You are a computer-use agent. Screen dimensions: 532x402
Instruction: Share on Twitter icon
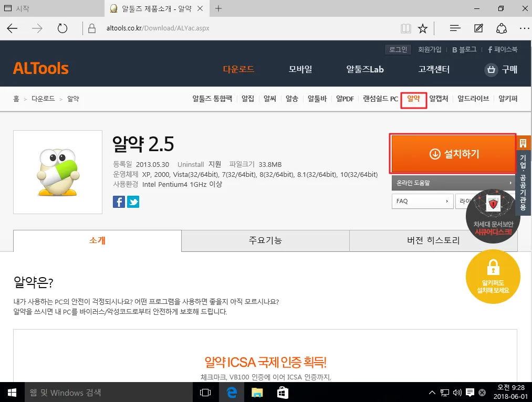[133, 202]
